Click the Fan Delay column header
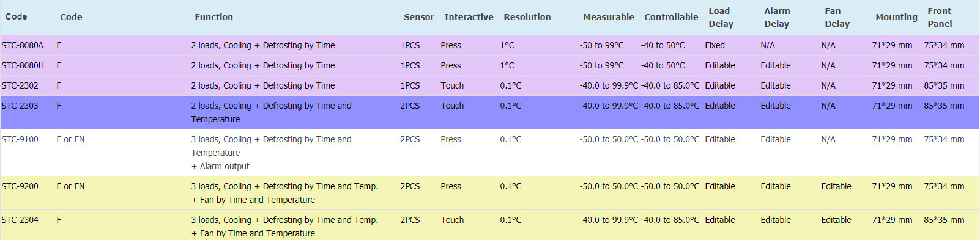This screenshot has width=980, height=240. click(x=837, y=17)
